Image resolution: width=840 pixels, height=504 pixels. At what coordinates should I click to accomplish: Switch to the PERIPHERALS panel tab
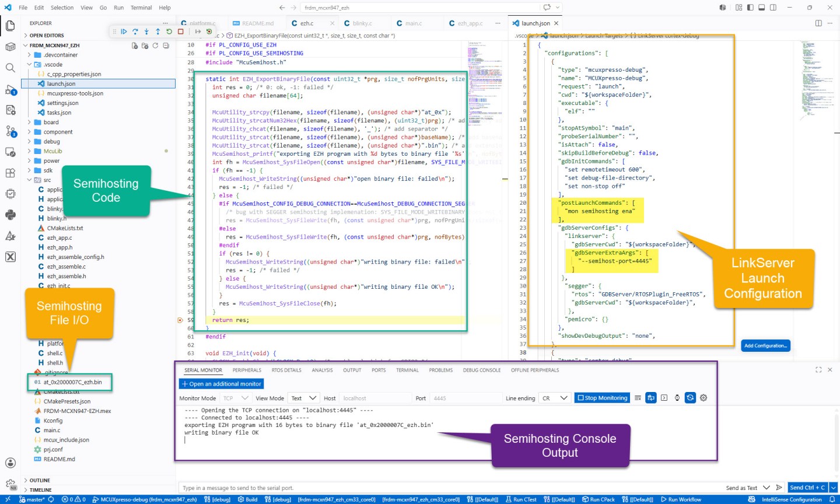pos(247,370)
